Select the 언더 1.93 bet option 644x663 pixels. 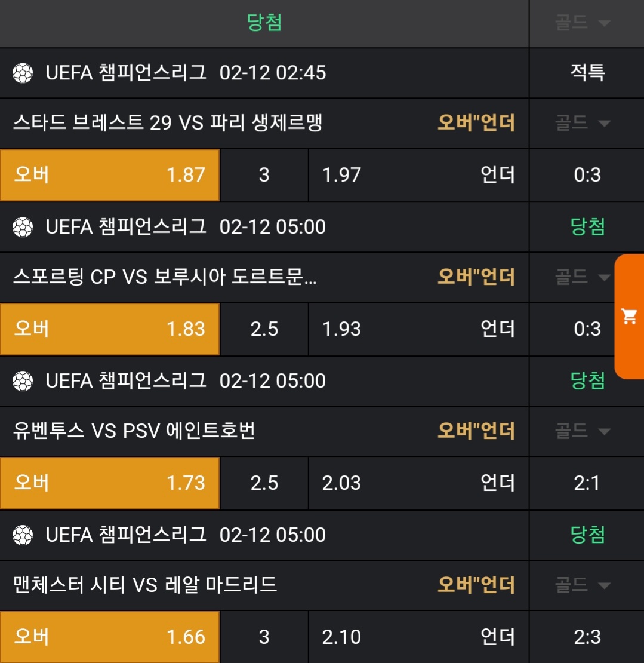click(x=418, y=329)
